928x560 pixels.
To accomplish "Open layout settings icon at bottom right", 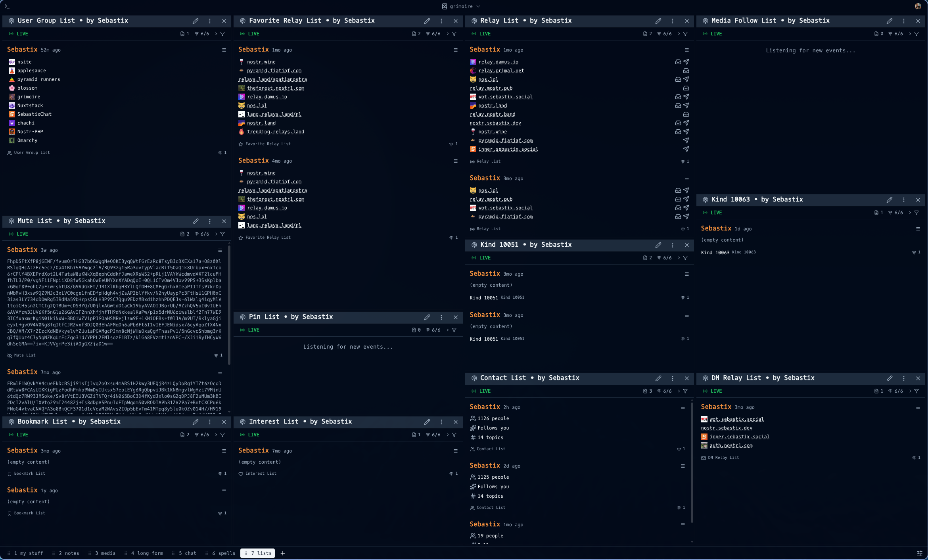I will coord(919,553).
